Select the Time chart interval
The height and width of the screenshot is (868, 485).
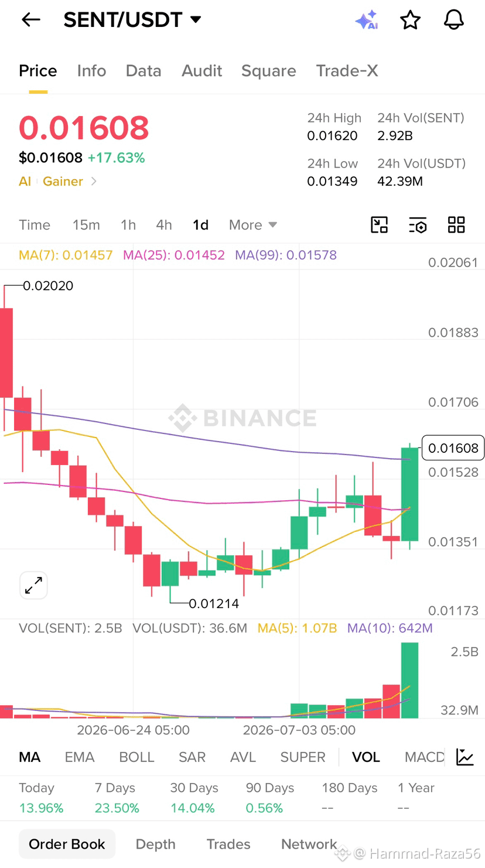(x=35, y=225)
